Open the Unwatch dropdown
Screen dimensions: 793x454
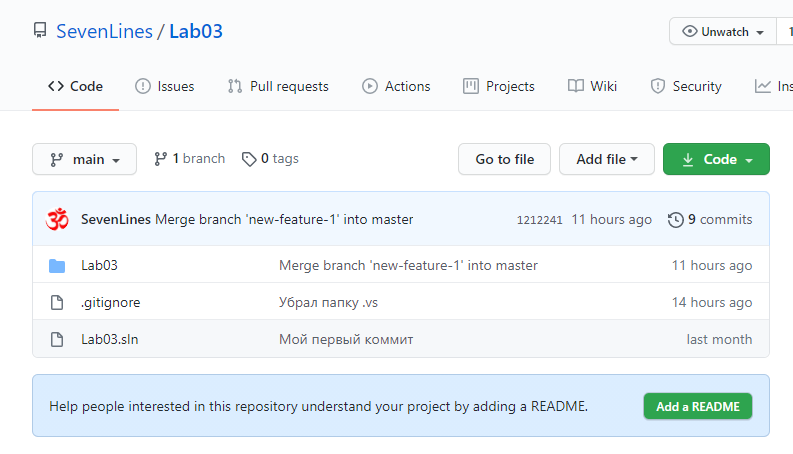[723, 31]
